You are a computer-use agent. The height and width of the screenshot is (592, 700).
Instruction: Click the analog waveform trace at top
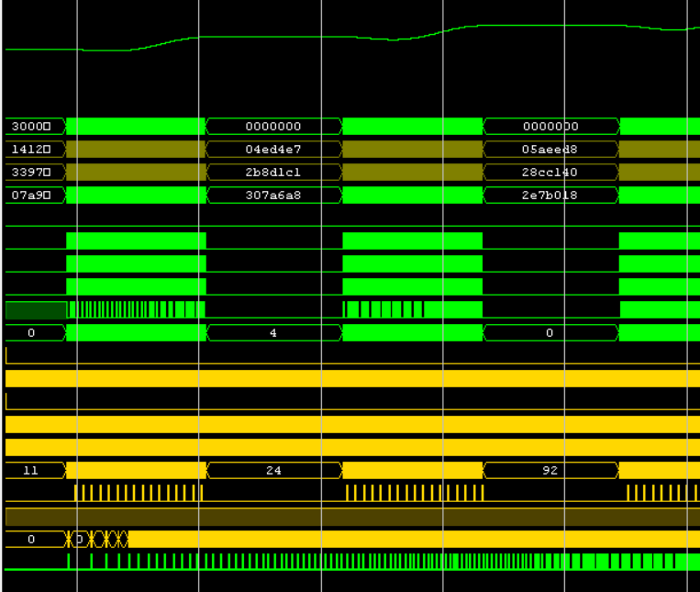point(275,37)
